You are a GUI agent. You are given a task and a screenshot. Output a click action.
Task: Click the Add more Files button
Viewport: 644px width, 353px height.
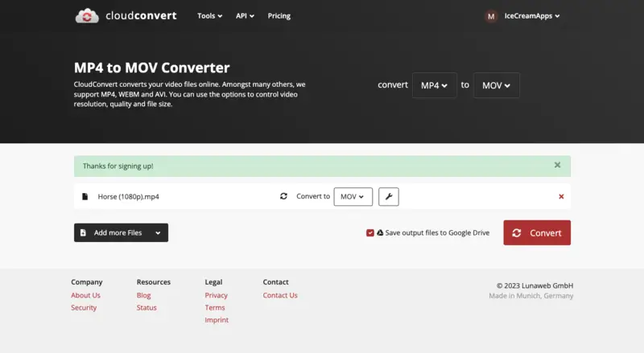click(x=121, y=232)
